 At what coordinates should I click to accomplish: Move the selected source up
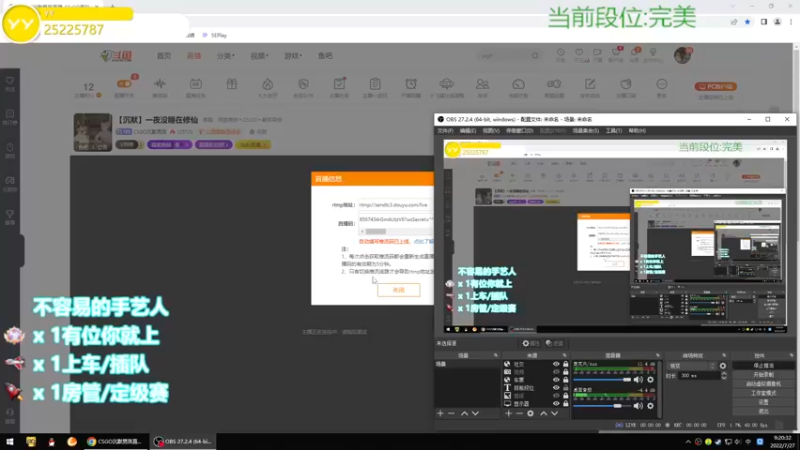click(x=543, y=413)
